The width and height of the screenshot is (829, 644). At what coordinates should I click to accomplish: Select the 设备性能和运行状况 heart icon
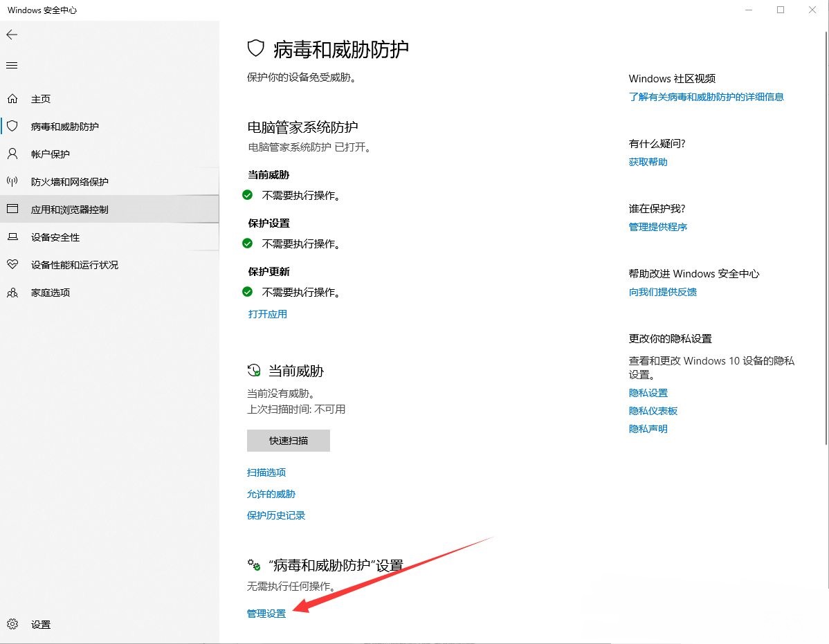(12, 265)
